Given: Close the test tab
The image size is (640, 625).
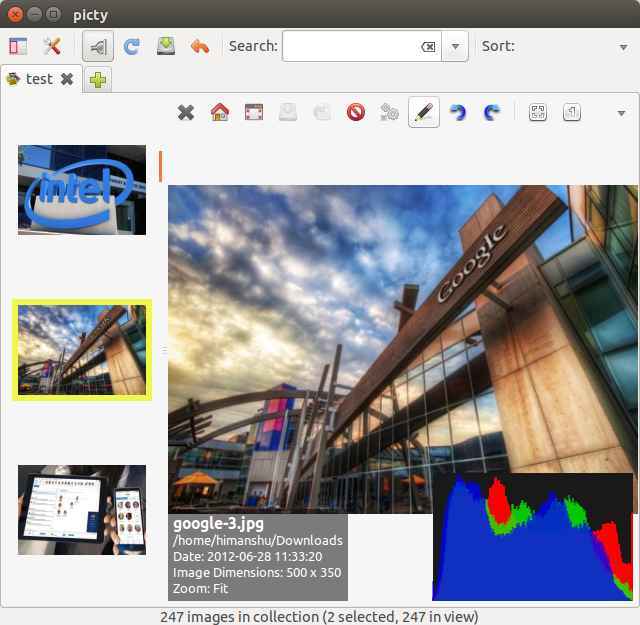Looking at the screenshot, I should 67,79.
